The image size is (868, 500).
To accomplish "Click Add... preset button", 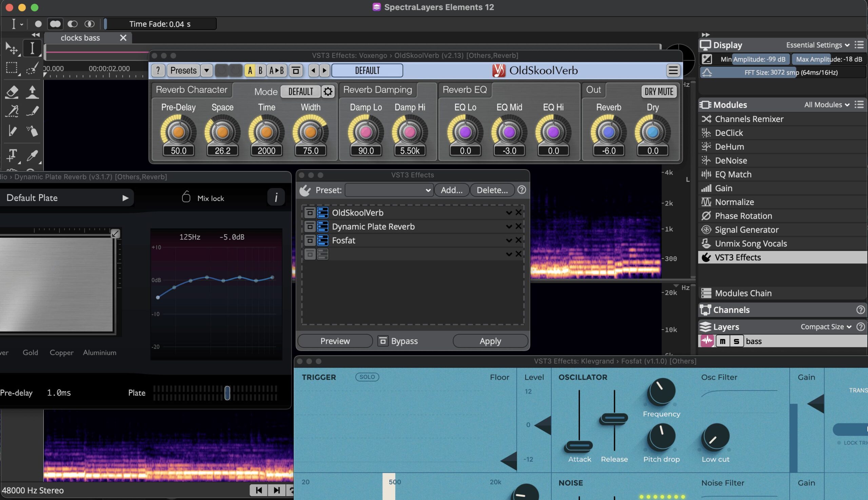I will point(451,190).
